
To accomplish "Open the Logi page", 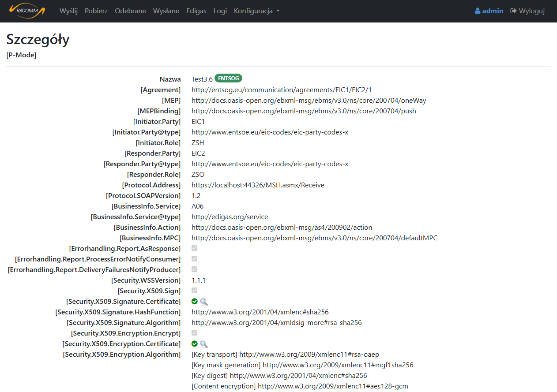I will 220,11.
